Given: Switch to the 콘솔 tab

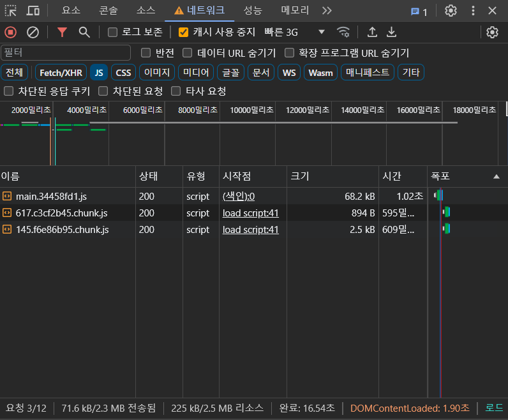Looking at the screenshot, I should (x=108, y=10).
